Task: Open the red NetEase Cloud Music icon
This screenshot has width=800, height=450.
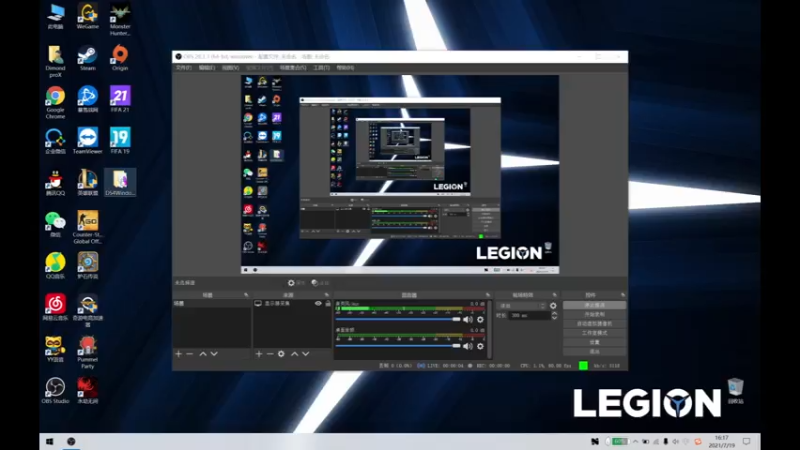Action: pyautogui.click(x=55, y=307)
